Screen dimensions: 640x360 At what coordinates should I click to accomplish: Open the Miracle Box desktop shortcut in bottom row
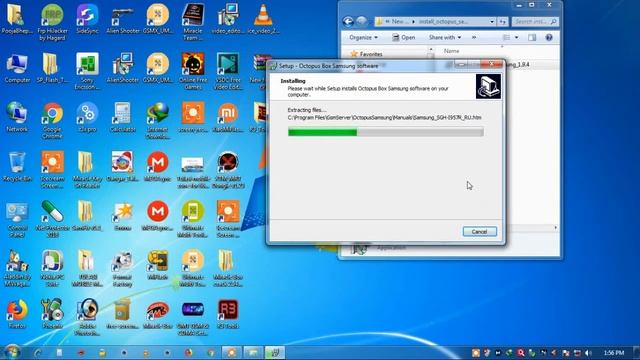(x=158, y=313)
